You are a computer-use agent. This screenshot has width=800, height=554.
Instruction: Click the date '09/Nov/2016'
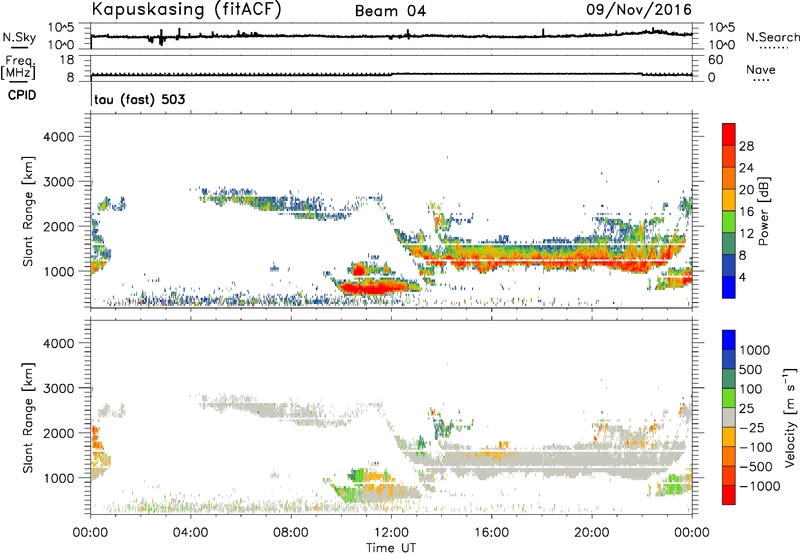pos(639,9)
